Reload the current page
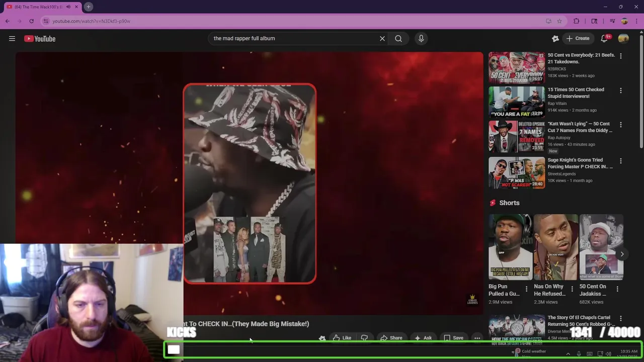The width and height of the screenshot is (644, 362). click(31, 21)
